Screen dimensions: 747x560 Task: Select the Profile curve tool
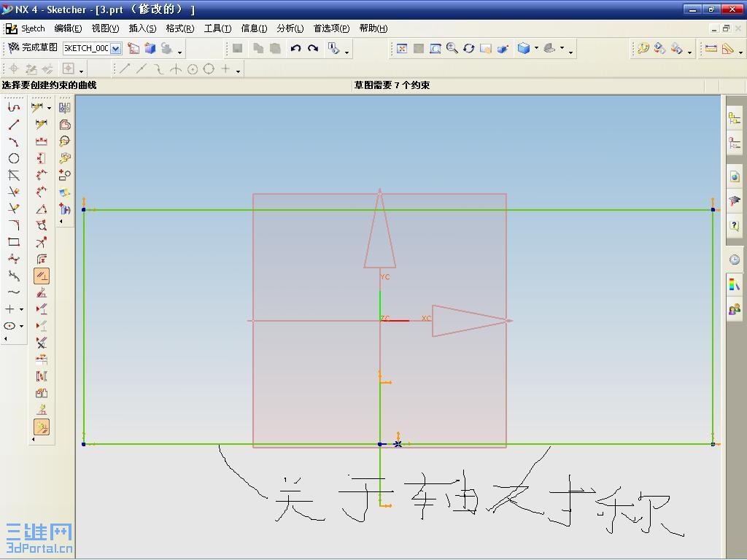coord(14,108)
